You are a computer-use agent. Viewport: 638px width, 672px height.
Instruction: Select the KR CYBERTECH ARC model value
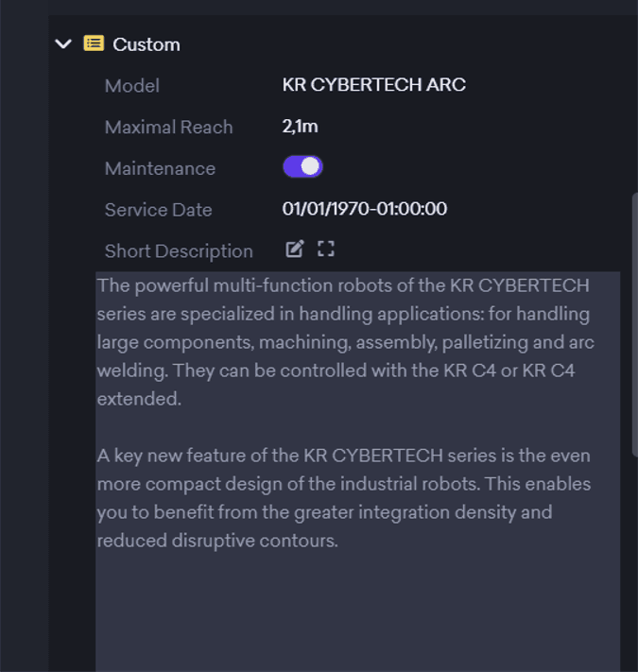click(x=373, y=85)
